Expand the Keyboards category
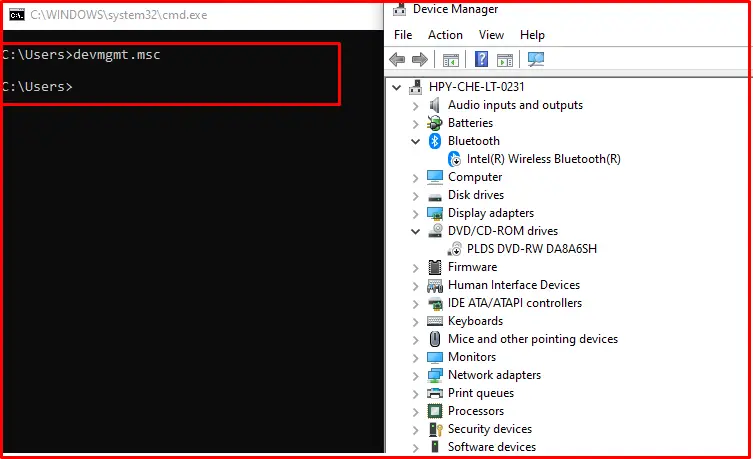Viewport: 753px width, 459px height. click(x=415, y=322)
